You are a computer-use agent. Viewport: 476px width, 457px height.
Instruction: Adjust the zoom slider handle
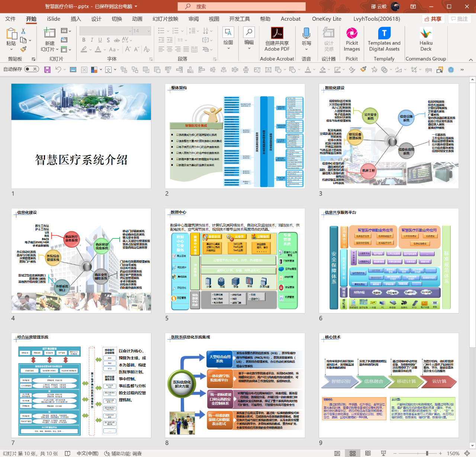point(427,453)
